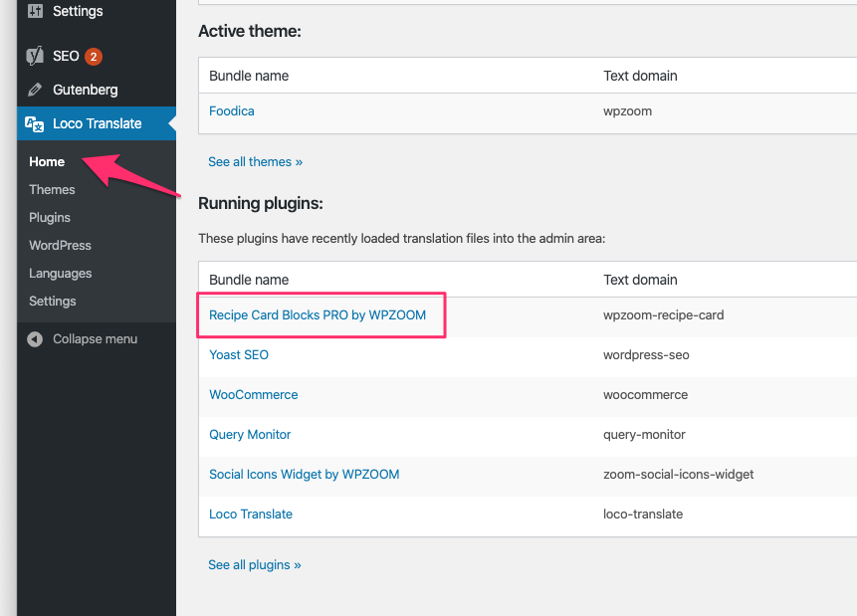Image resolution: width=857 pixels, height=616 pixels.
Task: Follow the See all themes link
Action: pos(255,162)
